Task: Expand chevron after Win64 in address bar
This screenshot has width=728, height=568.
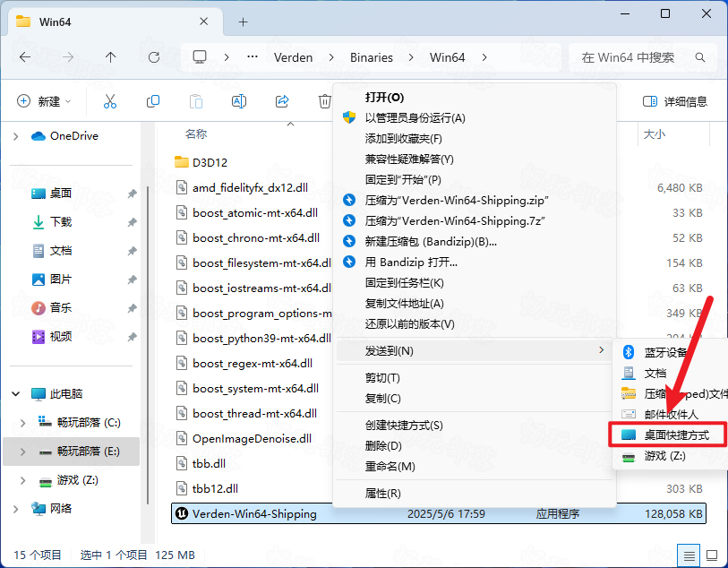Action: click(484, 57)
